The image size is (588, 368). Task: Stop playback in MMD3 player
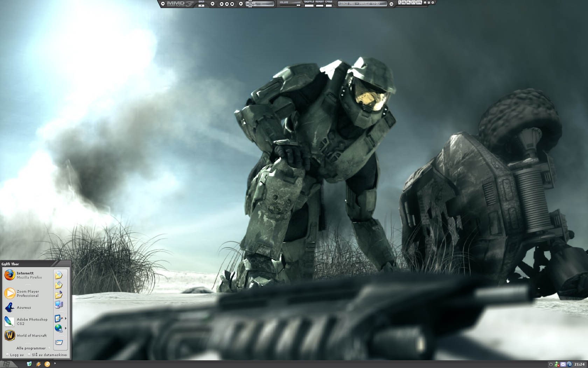tap(232, 4)
